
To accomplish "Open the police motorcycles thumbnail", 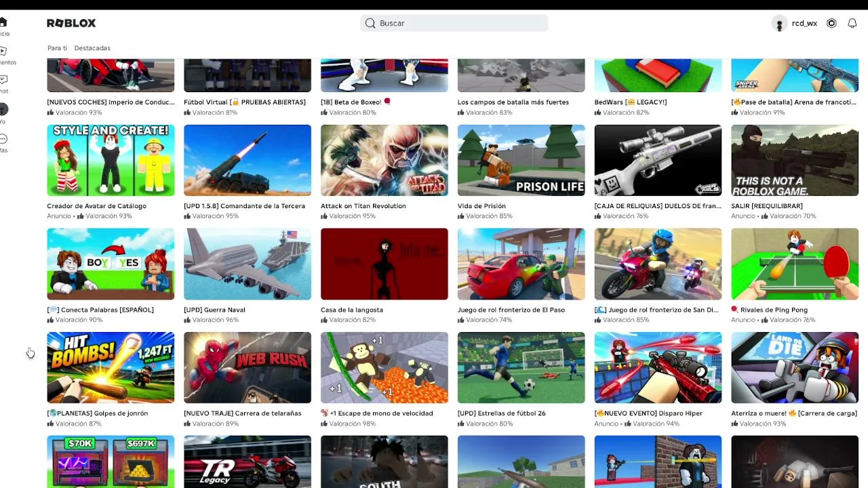I will tap(658, 264).
